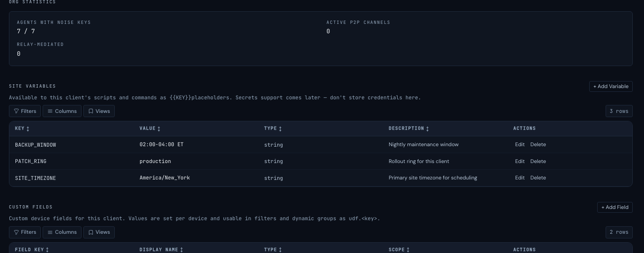Click the 3 rows count badge
Screen dimensions: 644x253
619,111
